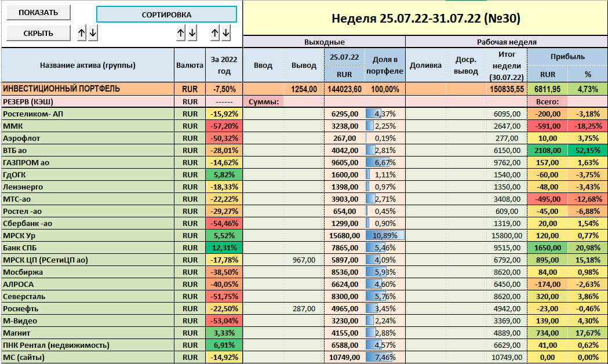Click the up arrow above the Валюта column
The image size is (608, 364).
tap(181, 34)
